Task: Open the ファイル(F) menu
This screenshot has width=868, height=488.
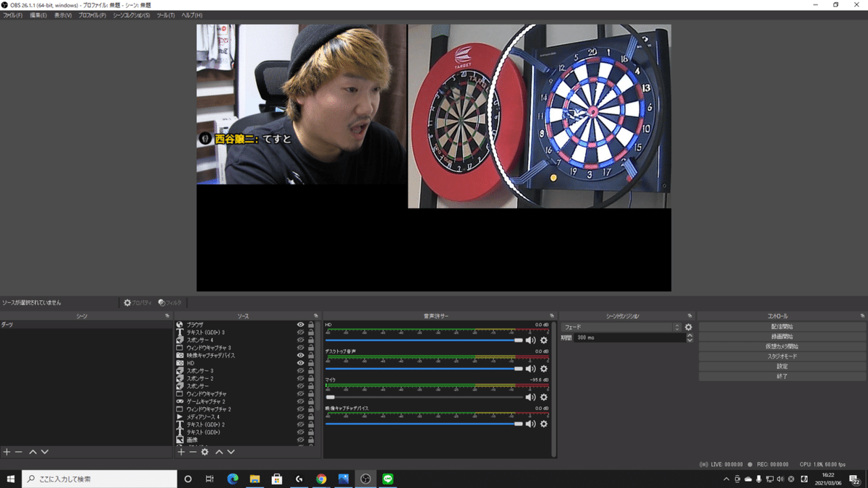Action: (12, 15)
